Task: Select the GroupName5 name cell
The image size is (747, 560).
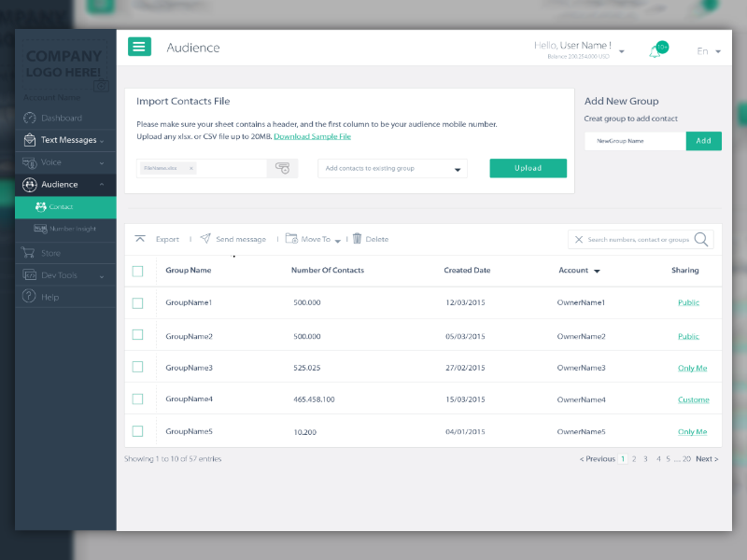Action: (x=189, y=431)
